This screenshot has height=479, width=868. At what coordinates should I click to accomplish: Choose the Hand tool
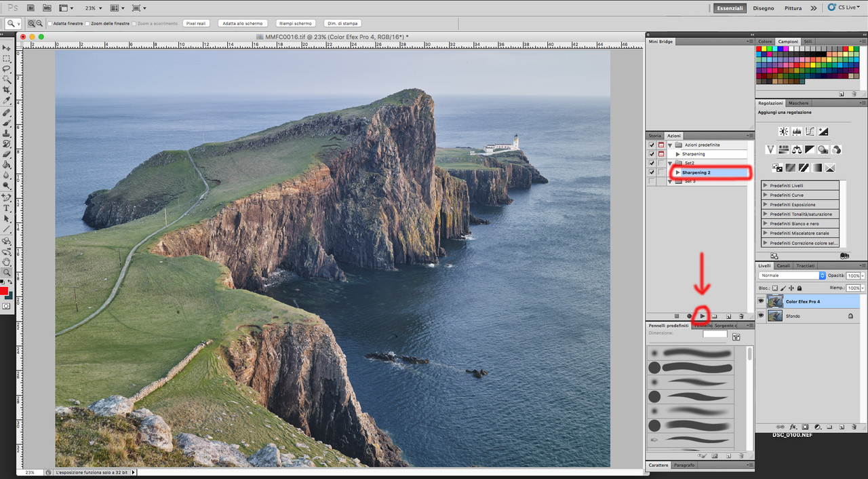[x=7, y=261]
